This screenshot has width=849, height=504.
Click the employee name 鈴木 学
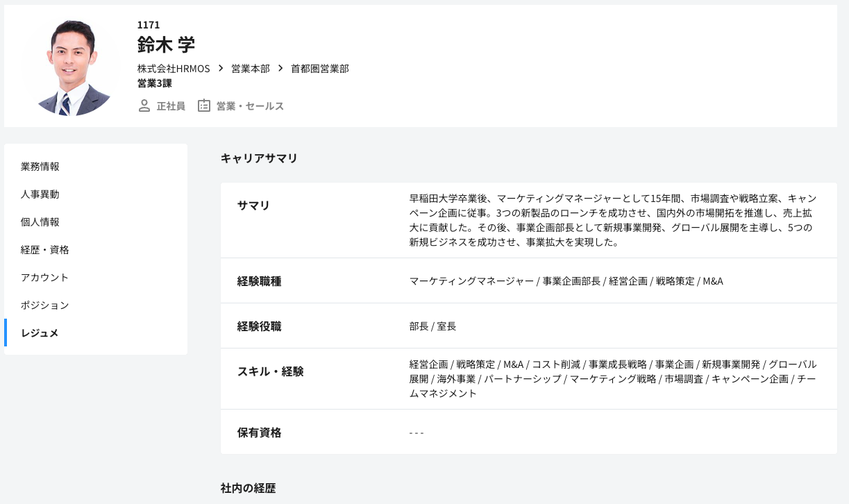click(167, 44)
